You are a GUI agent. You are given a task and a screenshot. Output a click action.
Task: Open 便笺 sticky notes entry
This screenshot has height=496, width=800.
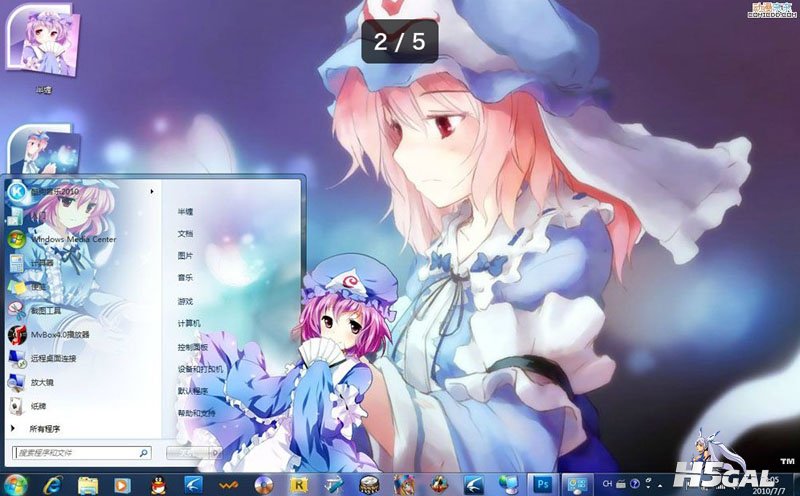point(81,287)
